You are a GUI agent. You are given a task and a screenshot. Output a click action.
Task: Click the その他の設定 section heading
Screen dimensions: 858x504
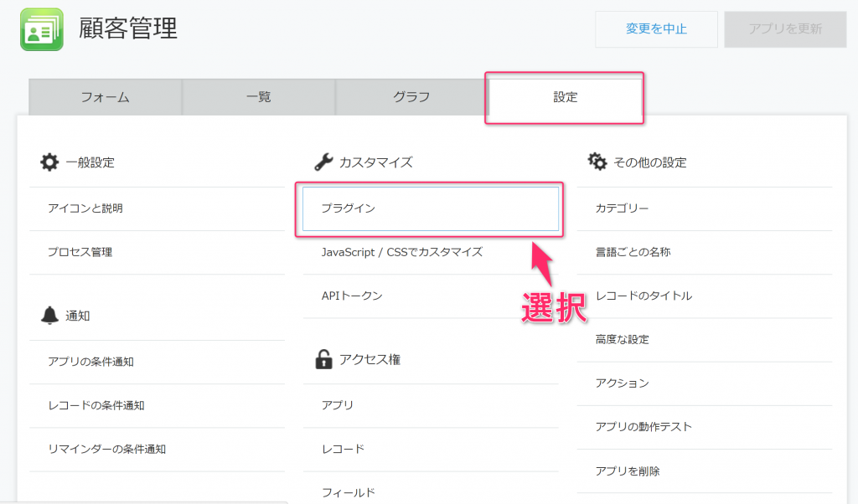[x=650, y=162]
